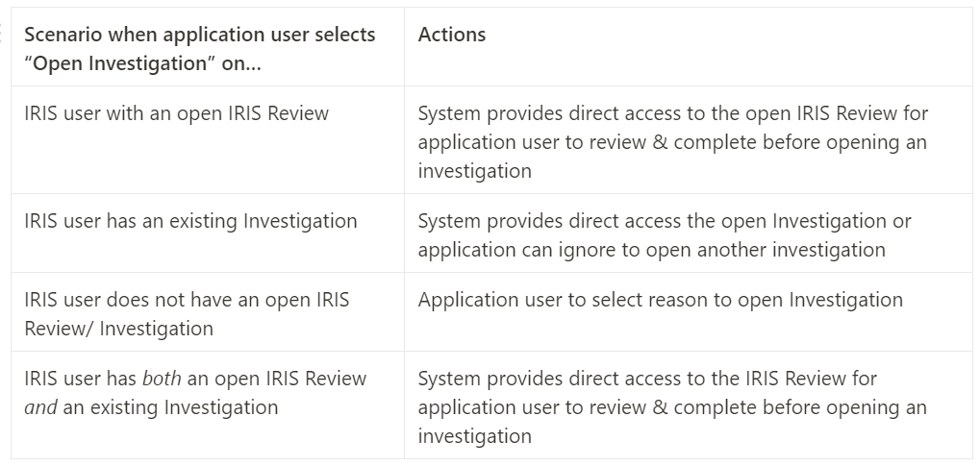The height and width of the screenshot is (466, 980).
Task: Click cell "System provides direct access to the IRIS Review for"
Action: [x=689, y=405]
